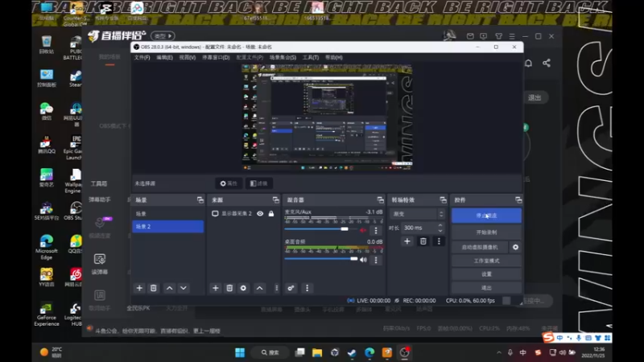The image size is (644, 362).
Task: Click 滤镜 filters button below preview
Action: tap(259, 183)
